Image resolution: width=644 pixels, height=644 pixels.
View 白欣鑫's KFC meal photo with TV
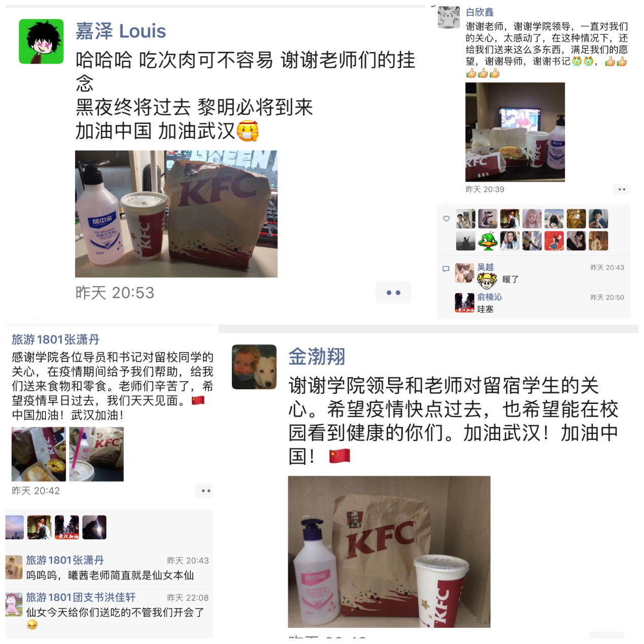515,132
